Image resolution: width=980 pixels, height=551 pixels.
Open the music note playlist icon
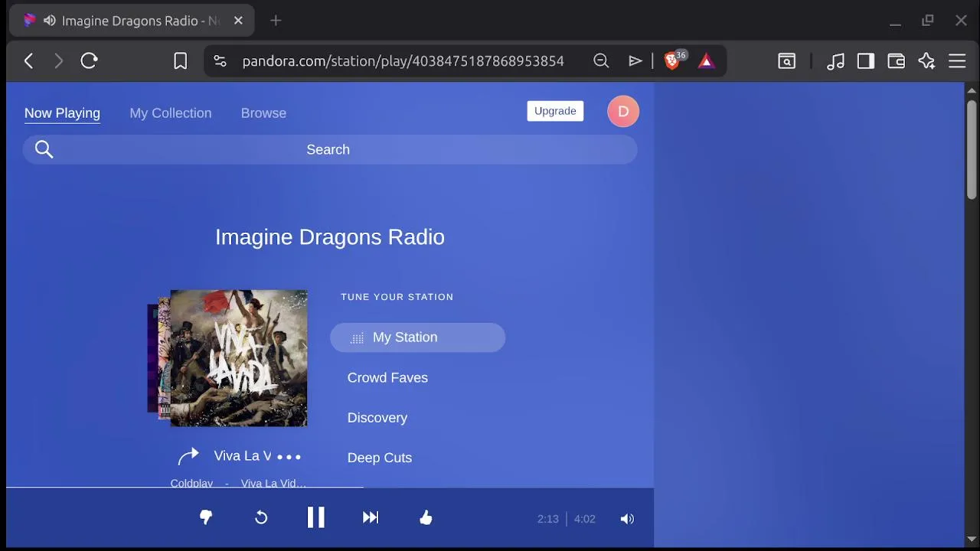835,61
